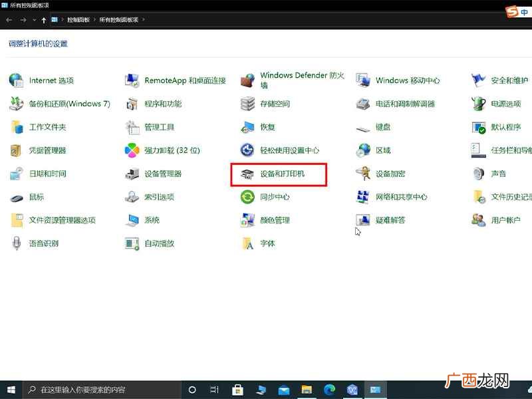This screenshot has height=399, width=532.
Task: Click the 系统 computer icon
Action: [132, 220]
